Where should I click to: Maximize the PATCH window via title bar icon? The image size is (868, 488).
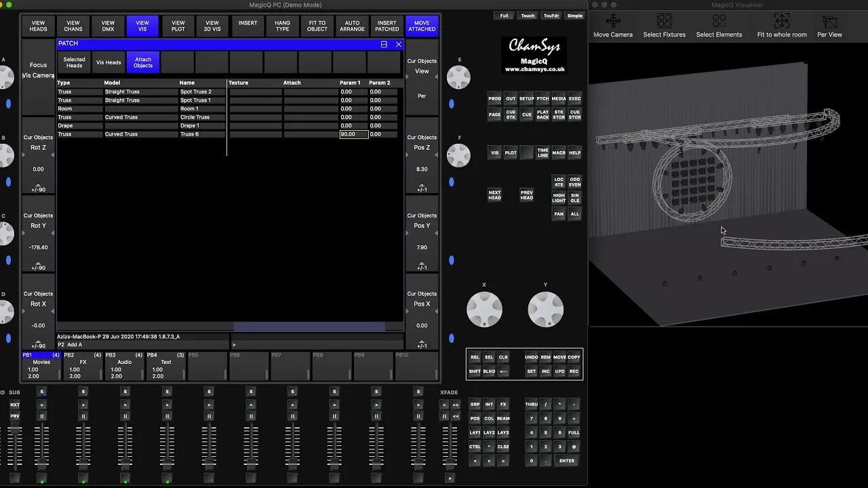(384, 44)
